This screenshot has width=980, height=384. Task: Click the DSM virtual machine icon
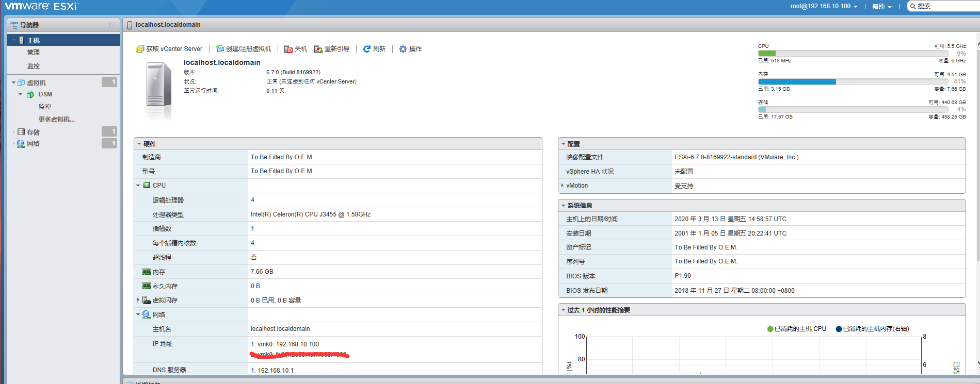(x=30, y=94)
